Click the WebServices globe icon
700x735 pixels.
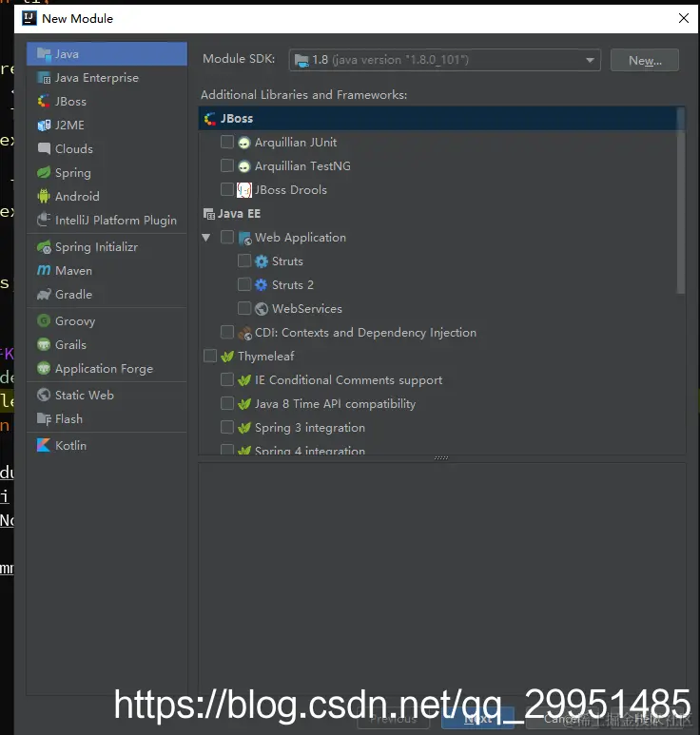[x=262, y=308]
